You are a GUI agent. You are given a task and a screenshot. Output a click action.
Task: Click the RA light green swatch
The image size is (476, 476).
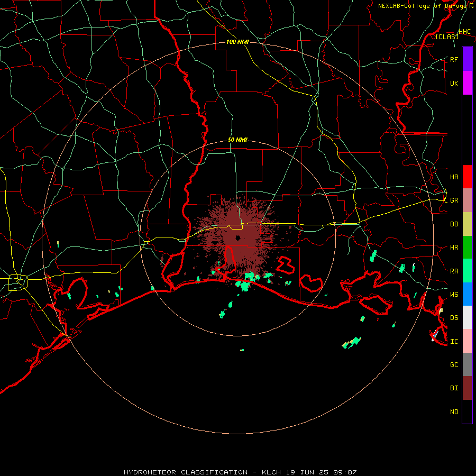click(x=467, y=271)
